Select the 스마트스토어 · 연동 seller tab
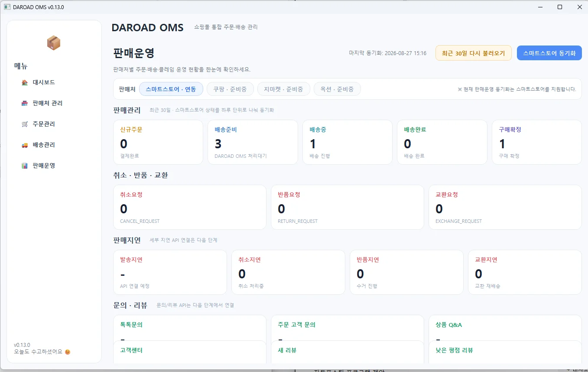The width and height of the screenshot is (588, 372). (171, 89)
